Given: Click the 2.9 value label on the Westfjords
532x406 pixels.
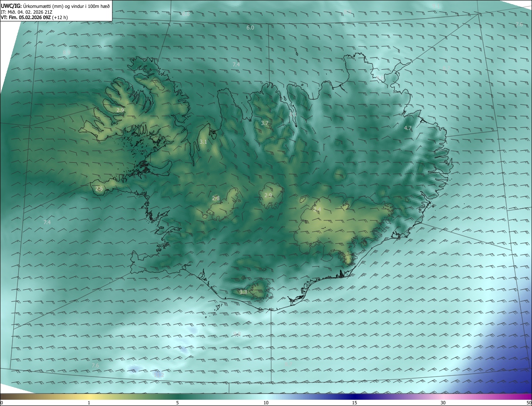Looking at the screenshot, I should point(120,110).
